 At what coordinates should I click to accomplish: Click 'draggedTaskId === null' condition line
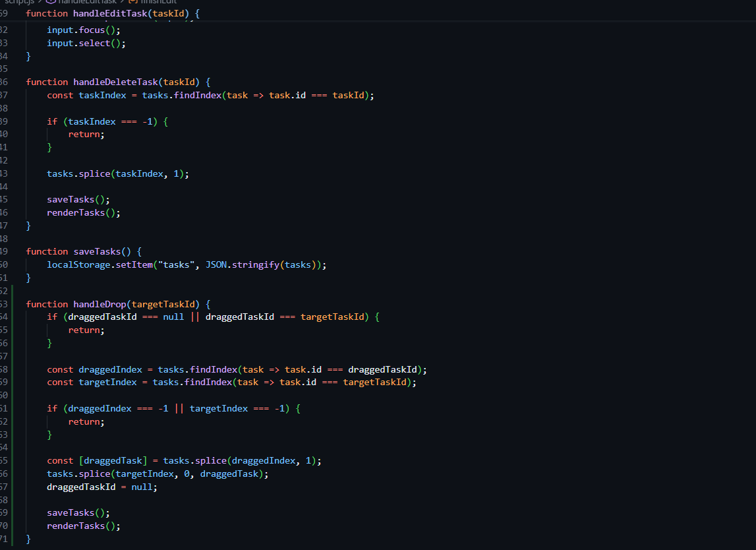(x=213, y=317)
